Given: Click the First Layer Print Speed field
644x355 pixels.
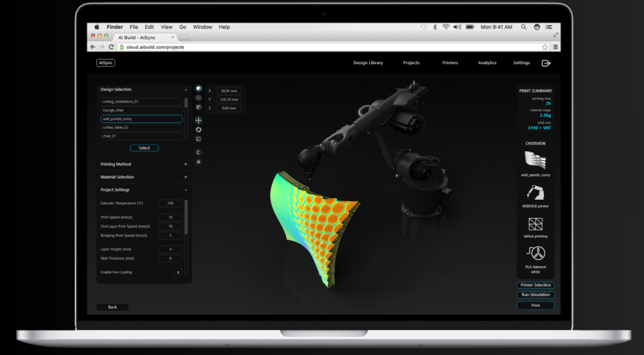Looking at the screenshot, I should 170,227.
